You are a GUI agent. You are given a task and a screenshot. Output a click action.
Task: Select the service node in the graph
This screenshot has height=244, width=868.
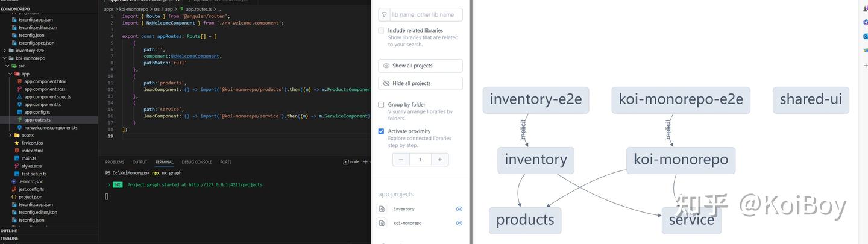(691, 221)
